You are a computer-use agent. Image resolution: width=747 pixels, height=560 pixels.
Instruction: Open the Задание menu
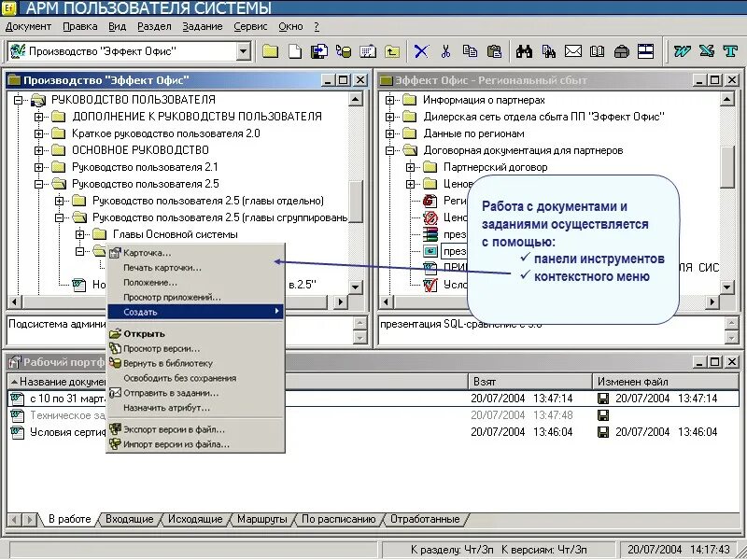(203, 27)
